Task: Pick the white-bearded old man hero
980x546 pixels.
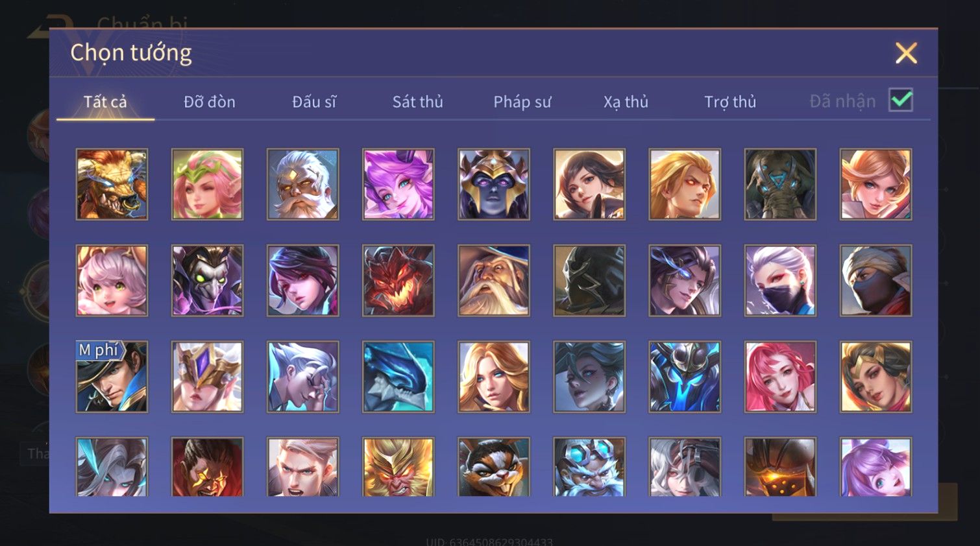Action: (x=302, y=184)
